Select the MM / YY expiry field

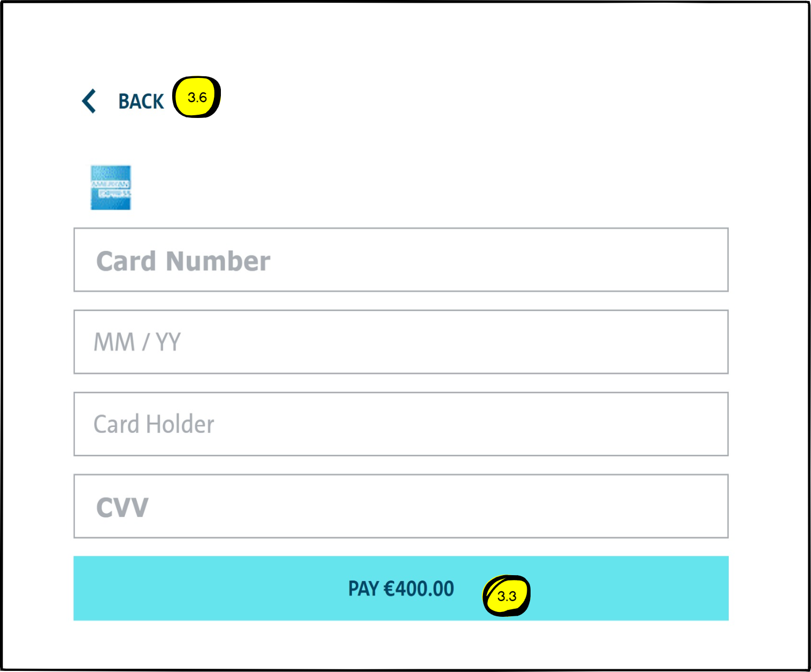click(401, 342)
